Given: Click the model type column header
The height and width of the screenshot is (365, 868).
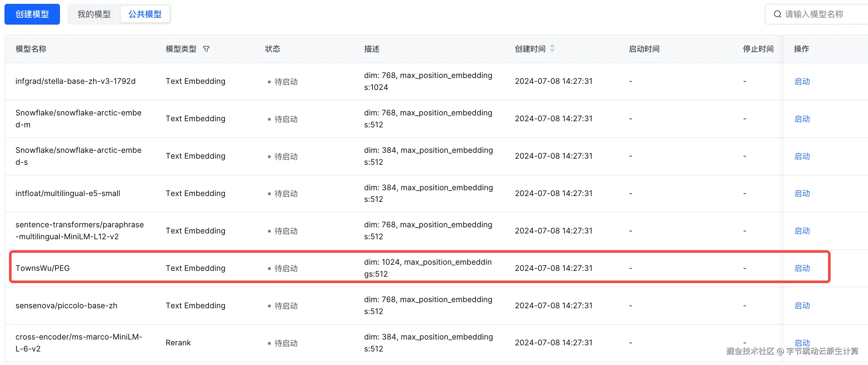Looking at the screenshot, I should coord(181,49).
